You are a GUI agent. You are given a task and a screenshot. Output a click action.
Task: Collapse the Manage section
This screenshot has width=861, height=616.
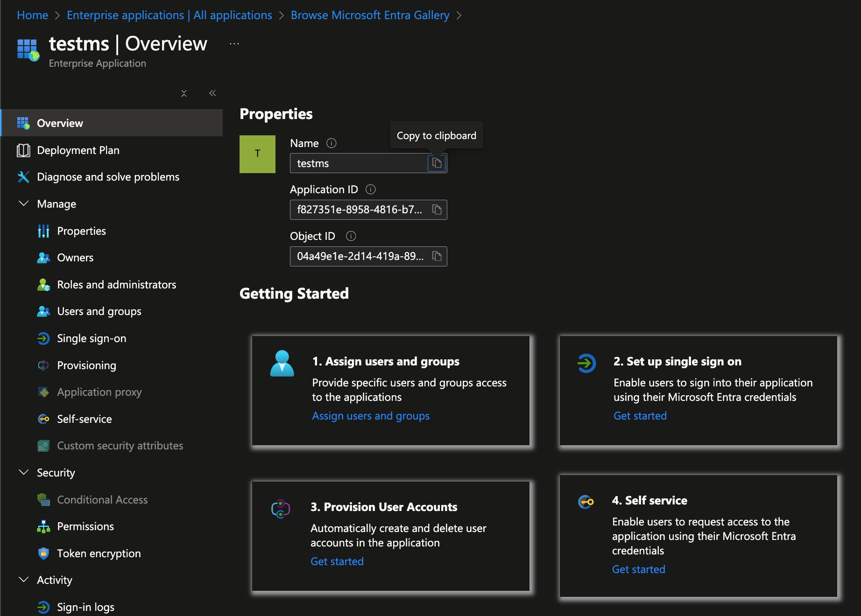pos(23,204)
